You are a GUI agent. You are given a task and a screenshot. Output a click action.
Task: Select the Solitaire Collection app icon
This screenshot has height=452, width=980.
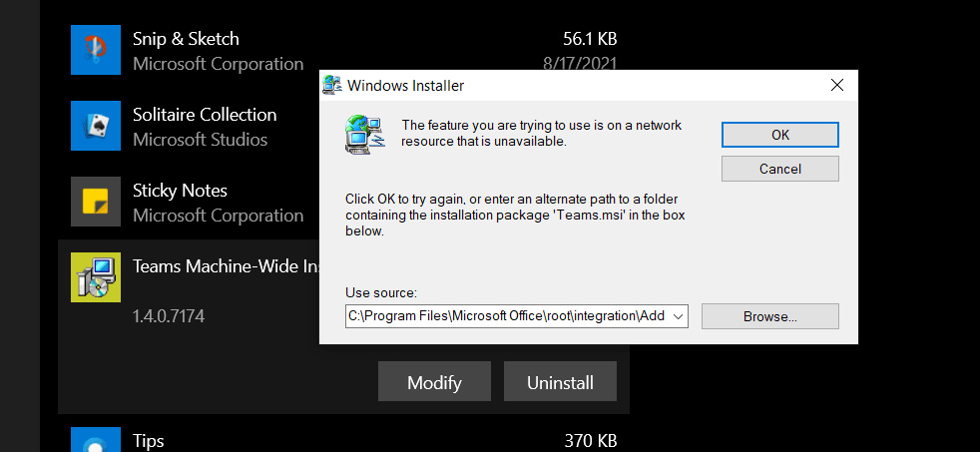click(x=96, y=126)
